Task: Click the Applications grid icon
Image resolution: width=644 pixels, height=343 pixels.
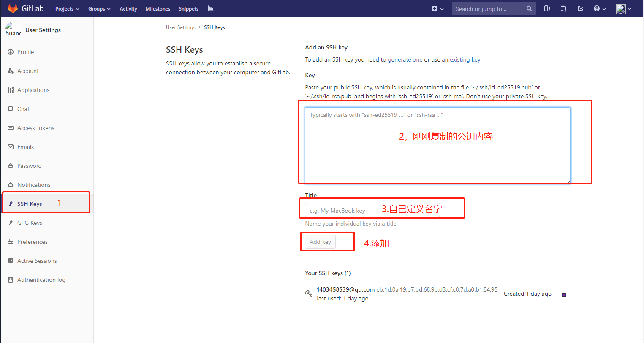Action: click(11, 90)
